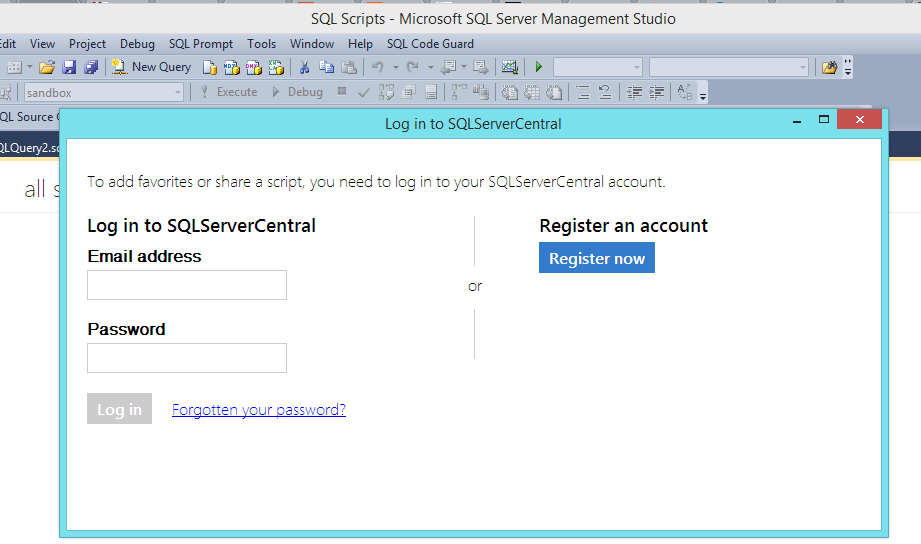Open the sandbox database dropdown
This screenshot has width=921, height=544.
(x=178, y=92)
